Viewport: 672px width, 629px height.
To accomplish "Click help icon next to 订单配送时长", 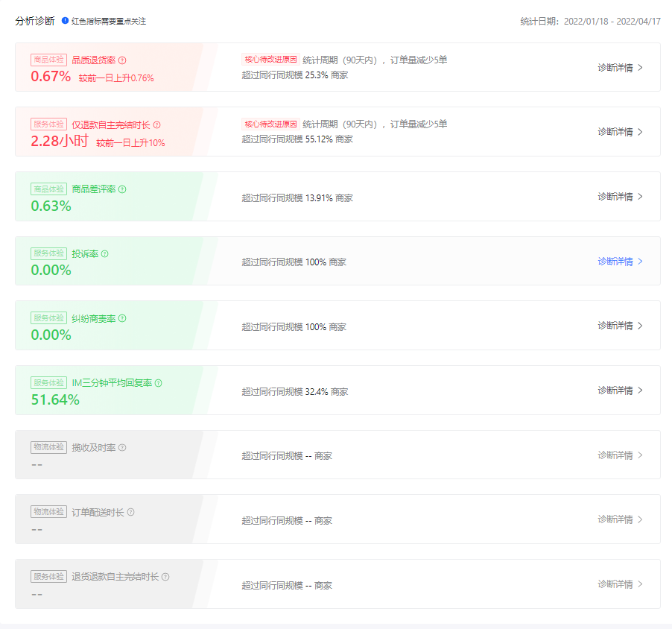I will tap(130, 512).
